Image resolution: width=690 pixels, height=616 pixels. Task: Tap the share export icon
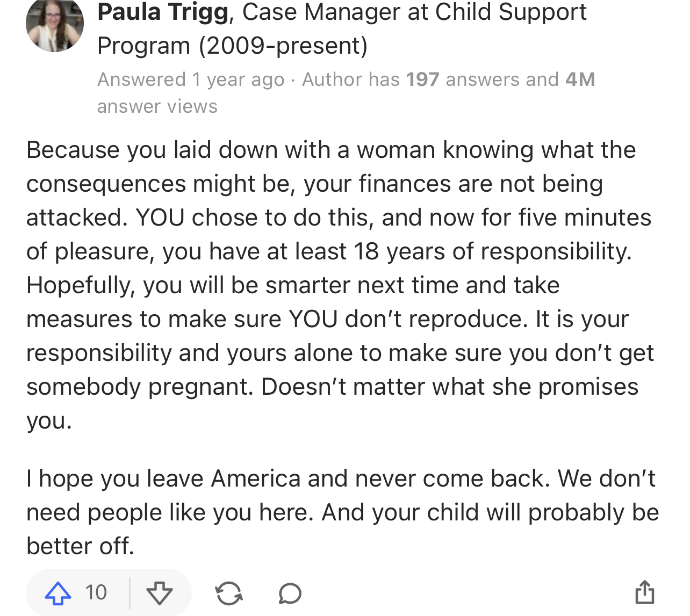[645, 592]
